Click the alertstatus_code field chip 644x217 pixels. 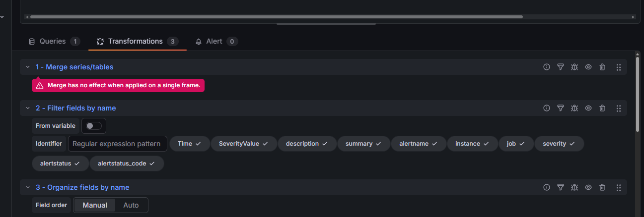[x=127, y=163]
